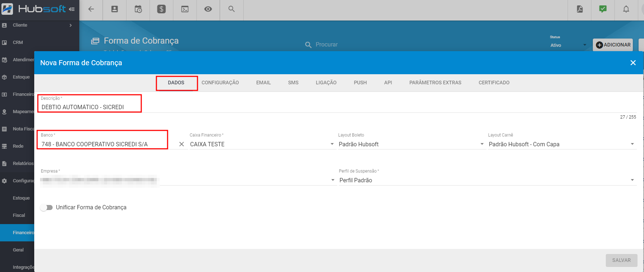Switch to the CERTIFICADO tab
This screenshot has width=644, height=272.
[x=494, y=83]
